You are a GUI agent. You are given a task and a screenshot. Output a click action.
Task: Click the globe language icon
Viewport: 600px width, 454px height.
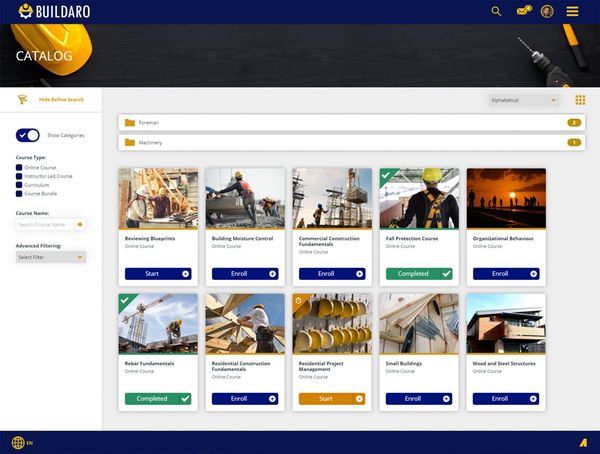pyautogui.click(x=18, y=443)
